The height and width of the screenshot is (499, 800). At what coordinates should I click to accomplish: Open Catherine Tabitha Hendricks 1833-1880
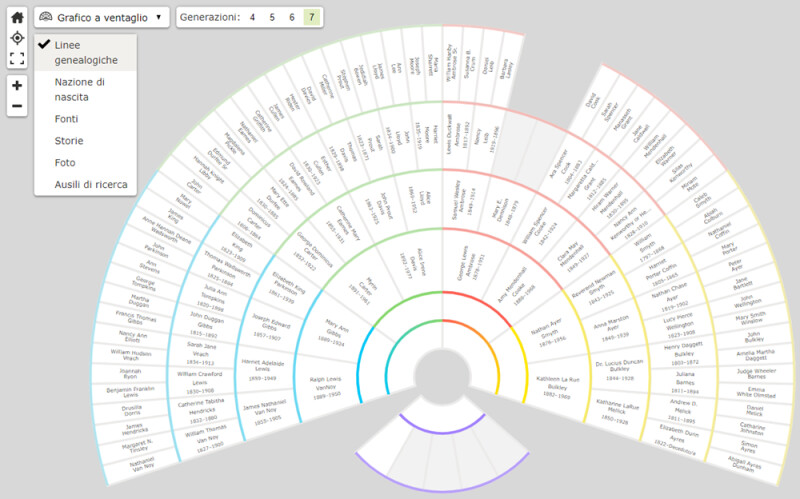[202, 410]
